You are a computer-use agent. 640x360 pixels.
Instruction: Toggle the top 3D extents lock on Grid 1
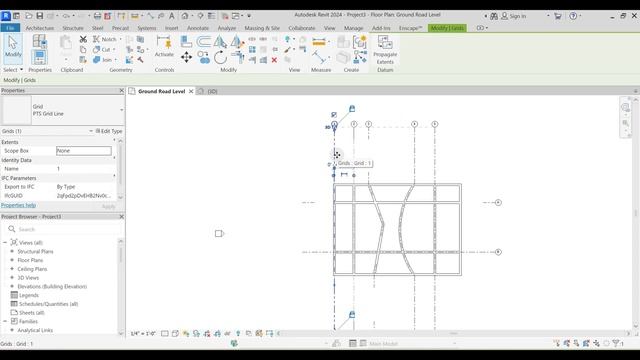coord(352,109)
